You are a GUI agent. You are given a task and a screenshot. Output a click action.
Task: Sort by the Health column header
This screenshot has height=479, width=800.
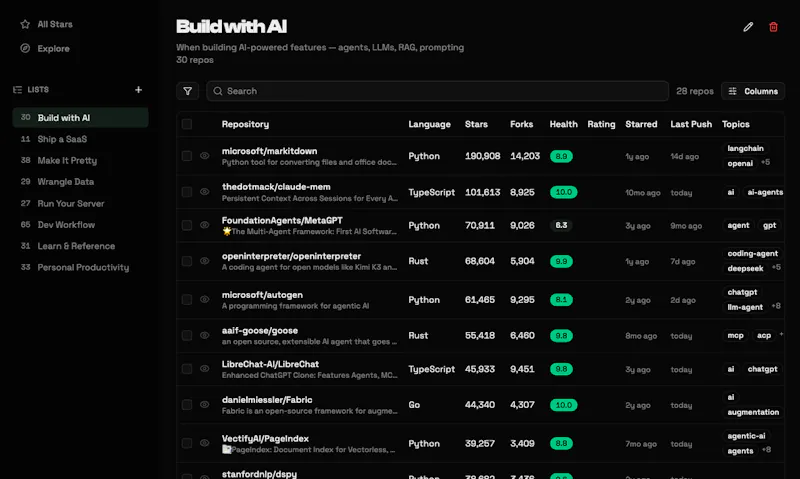click(563, 124)
